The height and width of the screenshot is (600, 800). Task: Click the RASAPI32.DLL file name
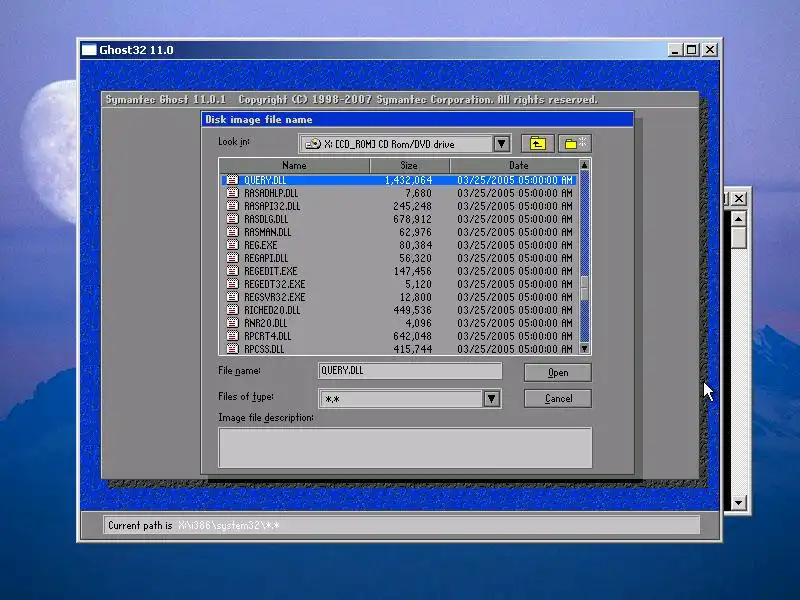tap(272, 206)
